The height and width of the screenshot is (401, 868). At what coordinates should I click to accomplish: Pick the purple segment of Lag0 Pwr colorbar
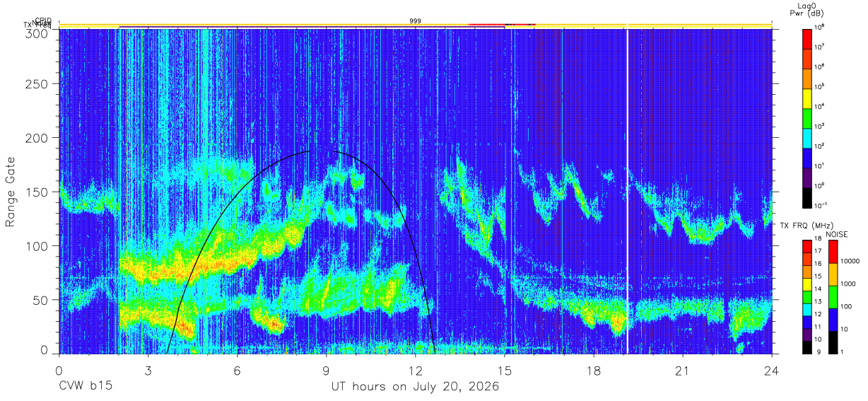pyautogui.click(x=807, y=177)
